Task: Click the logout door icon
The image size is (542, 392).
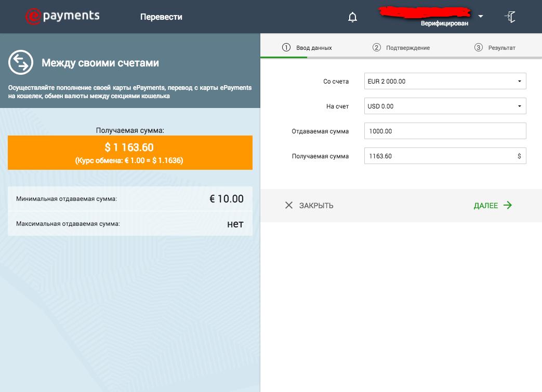Action: pos(510,17)
